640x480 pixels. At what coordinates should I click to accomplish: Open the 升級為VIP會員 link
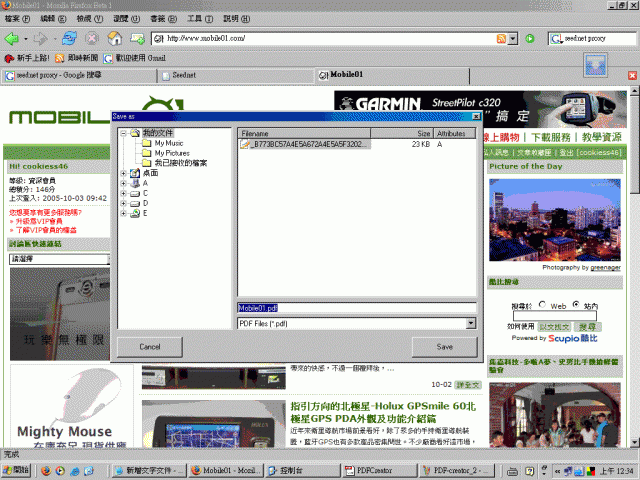pyautogui.click(x=39, y=221)
